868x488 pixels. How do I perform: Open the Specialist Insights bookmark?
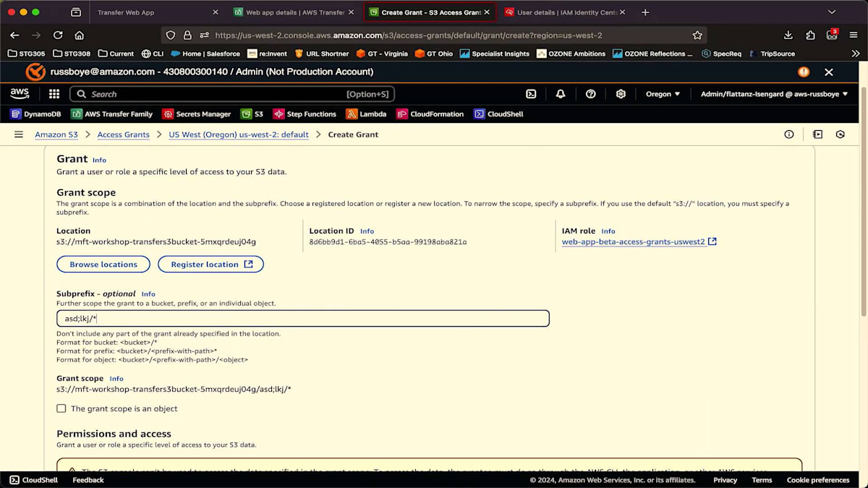click(495, 53)
